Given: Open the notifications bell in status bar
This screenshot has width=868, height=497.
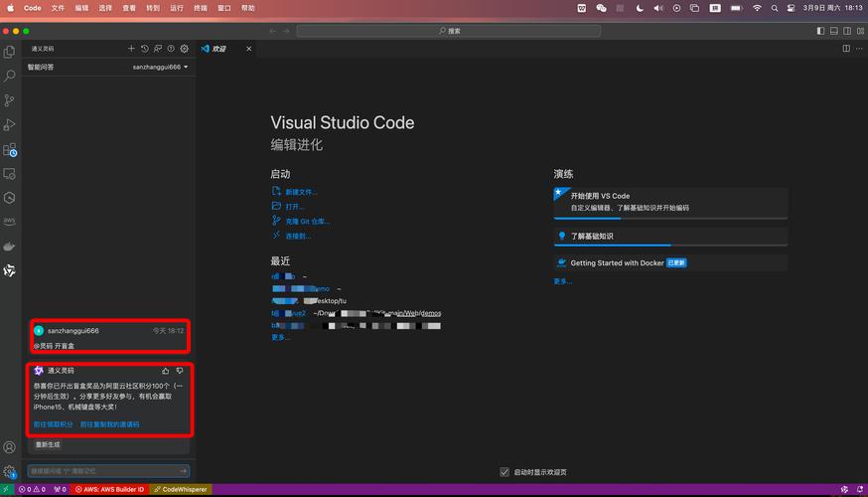Looking at the screenshot, I should click(860, 489).
